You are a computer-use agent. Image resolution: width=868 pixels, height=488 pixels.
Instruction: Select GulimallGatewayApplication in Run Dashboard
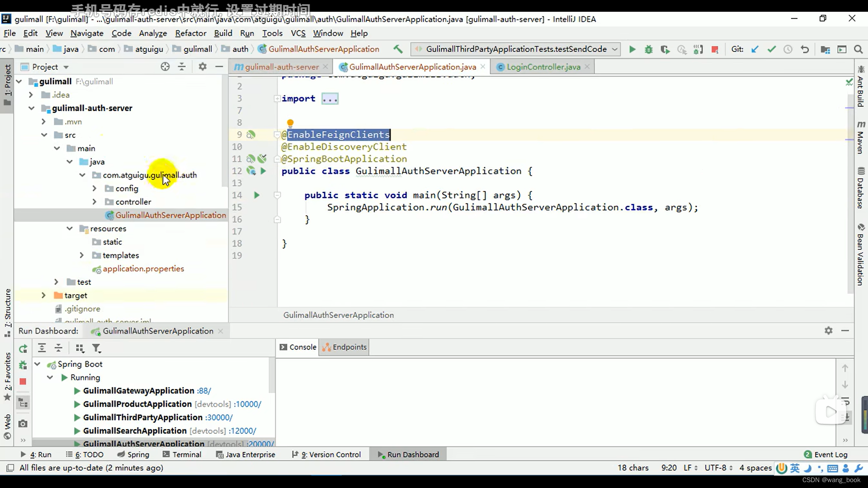[138, 391]
